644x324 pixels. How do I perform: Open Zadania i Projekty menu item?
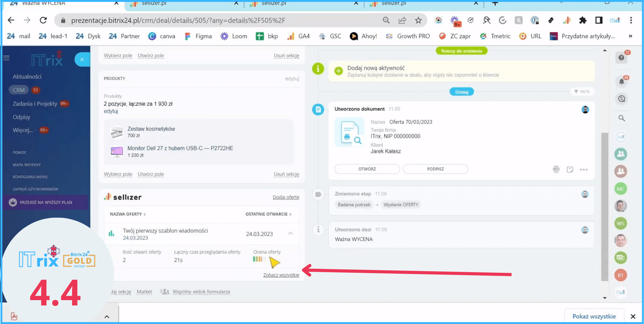coord(35,104)
